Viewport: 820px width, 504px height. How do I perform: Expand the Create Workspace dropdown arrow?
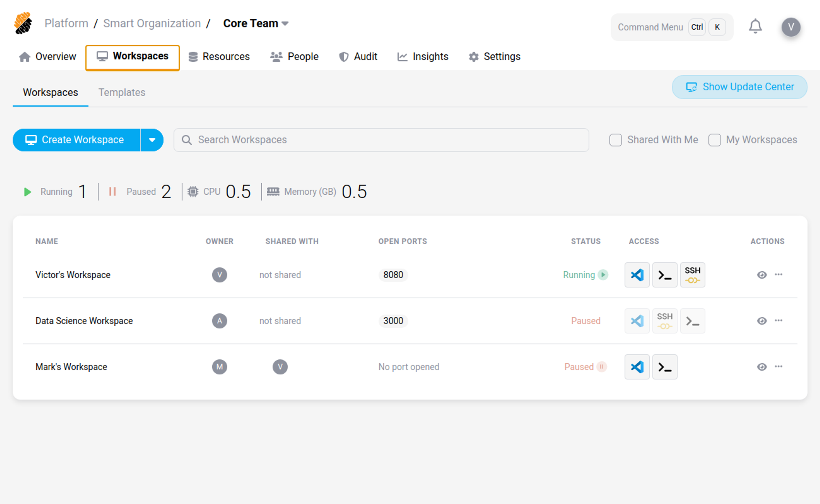[x=152, y=140]
